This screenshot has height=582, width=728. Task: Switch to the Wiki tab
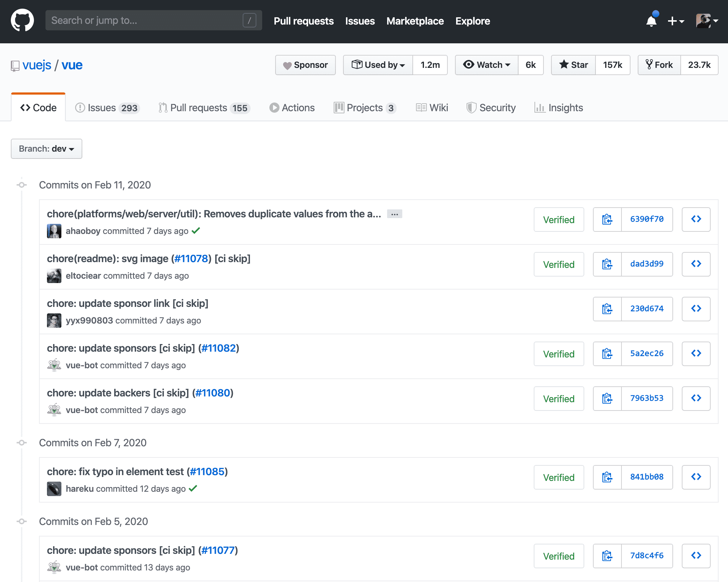point(432,108)
